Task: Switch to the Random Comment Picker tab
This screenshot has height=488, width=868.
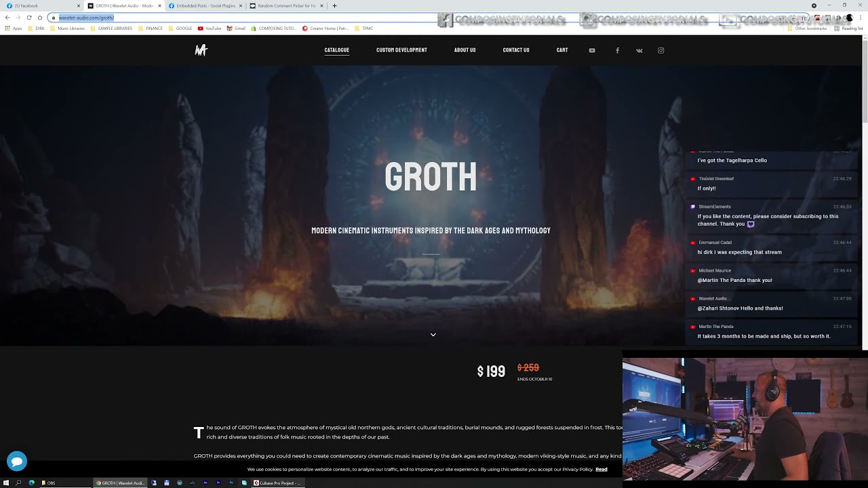Action: tap(285, 5)
